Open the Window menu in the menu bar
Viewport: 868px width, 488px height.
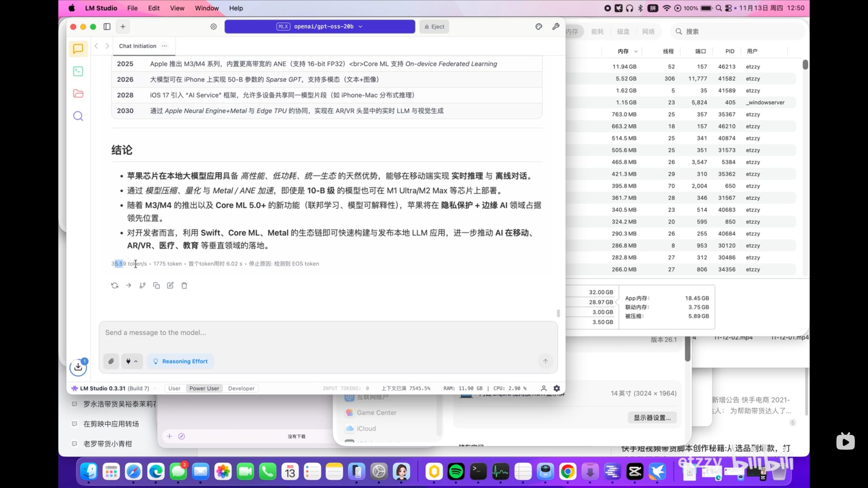206,8
